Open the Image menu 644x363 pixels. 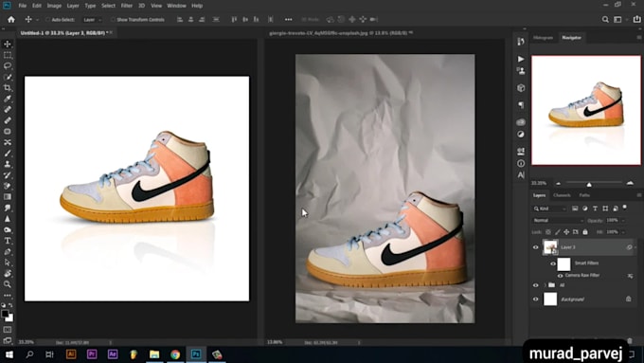click(x=54, y=6)
